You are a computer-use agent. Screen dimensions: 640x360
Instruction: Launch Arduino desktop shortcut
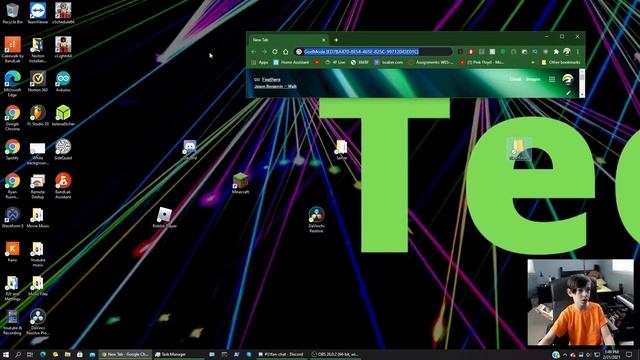coord(63,81)
